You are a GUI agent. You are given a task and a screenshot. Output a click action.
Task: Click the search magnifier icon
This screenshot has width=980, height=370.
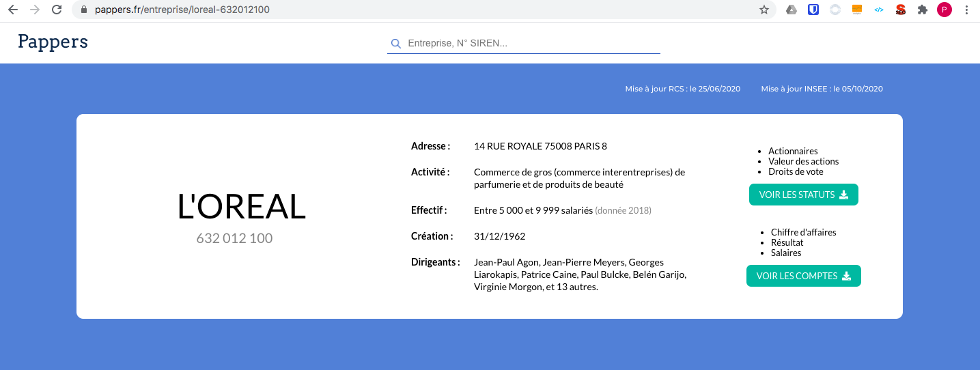coord(395,44)
